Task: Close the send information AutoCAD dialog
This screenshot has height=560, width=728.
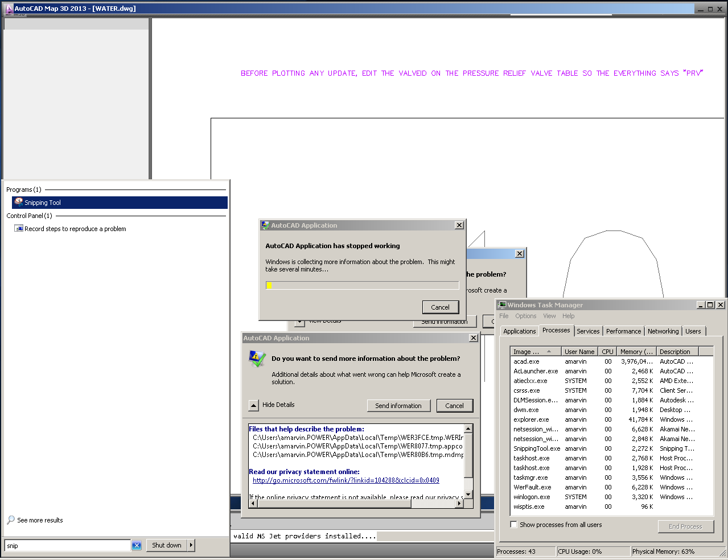Action: coord(473,338)
